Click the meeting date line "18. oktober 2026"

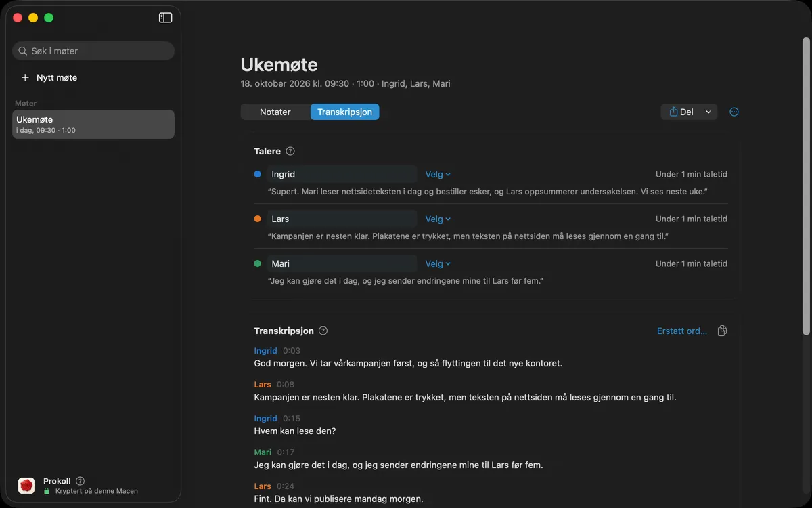[346, 84]
